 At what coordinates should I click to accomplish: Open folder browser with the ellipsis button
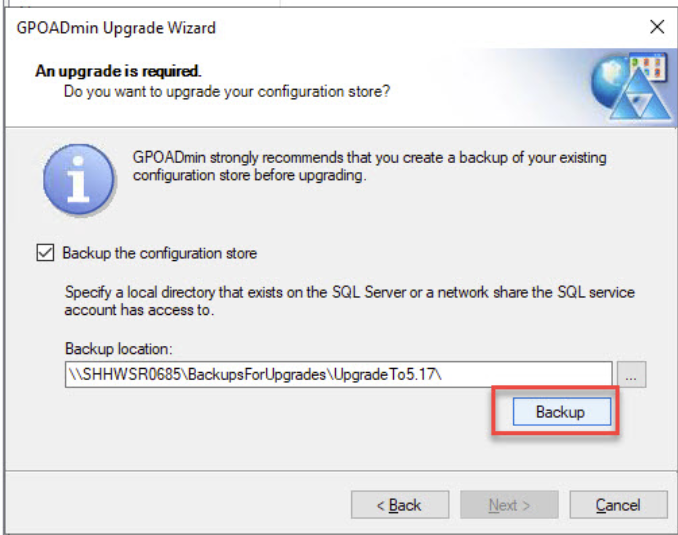[x=633, y=375]
